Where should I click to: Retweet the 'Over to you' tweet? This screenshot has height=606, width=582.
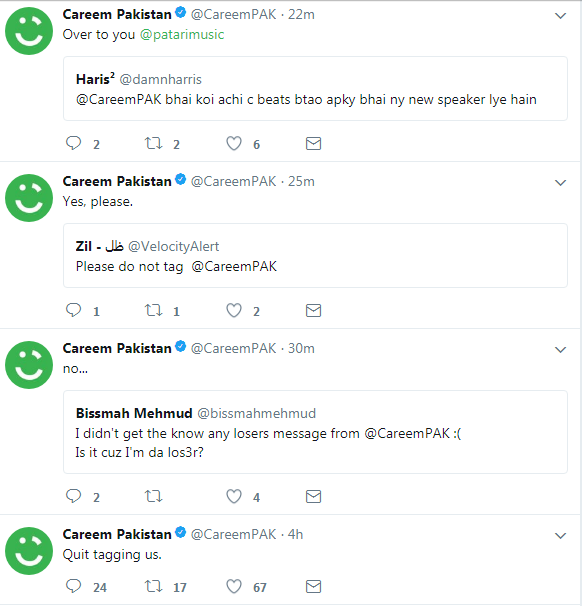point(153,143)
